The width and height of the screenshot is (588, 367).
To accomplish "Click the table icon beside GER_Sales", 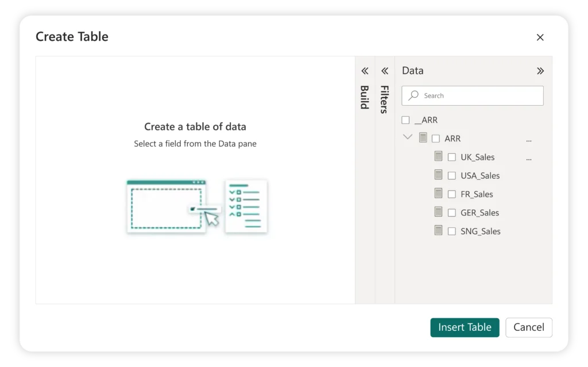I will pyautogui.click(x=438, y=212).
